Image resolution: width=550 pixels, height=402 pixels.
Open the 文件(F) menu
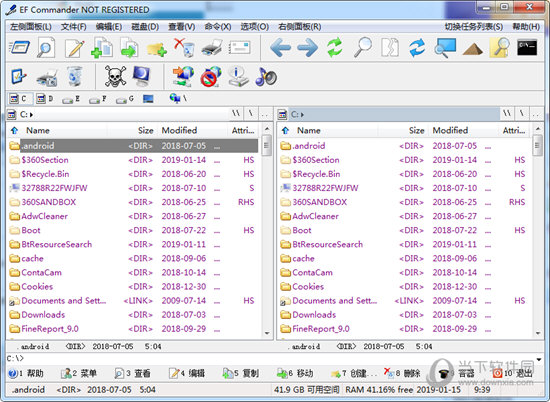(x=74, y=27)
